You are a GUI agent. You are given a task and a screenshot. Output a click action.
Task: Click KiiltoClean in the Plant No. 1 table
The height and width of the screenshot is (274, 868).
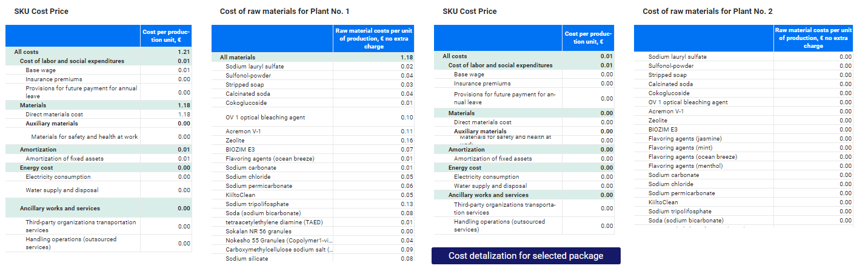[240, 195]
